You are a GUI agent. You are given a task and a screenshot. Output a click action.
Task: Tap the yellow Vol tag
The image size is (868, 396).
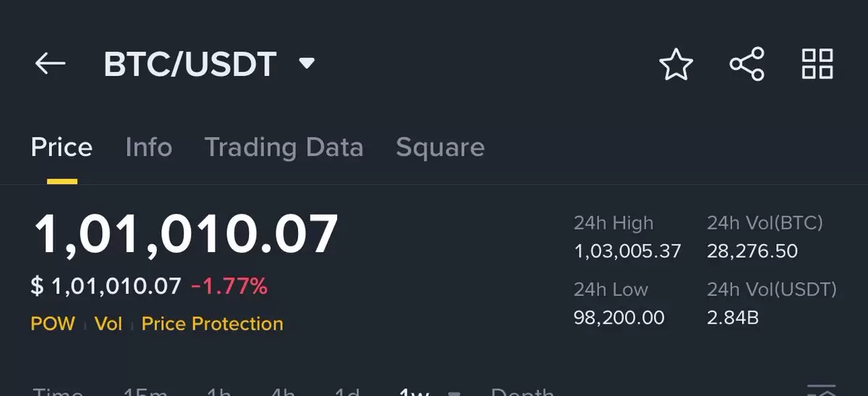109,324
